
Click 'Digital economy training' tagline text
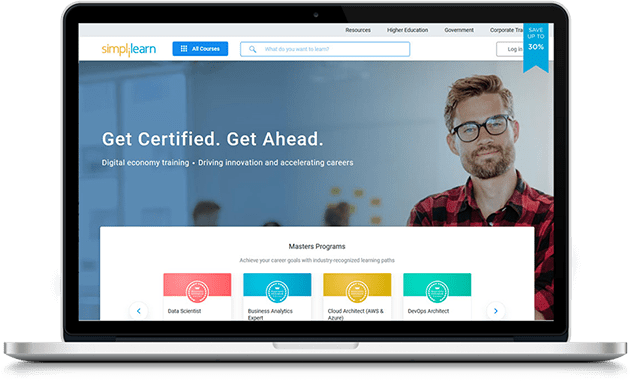(145, 163)
